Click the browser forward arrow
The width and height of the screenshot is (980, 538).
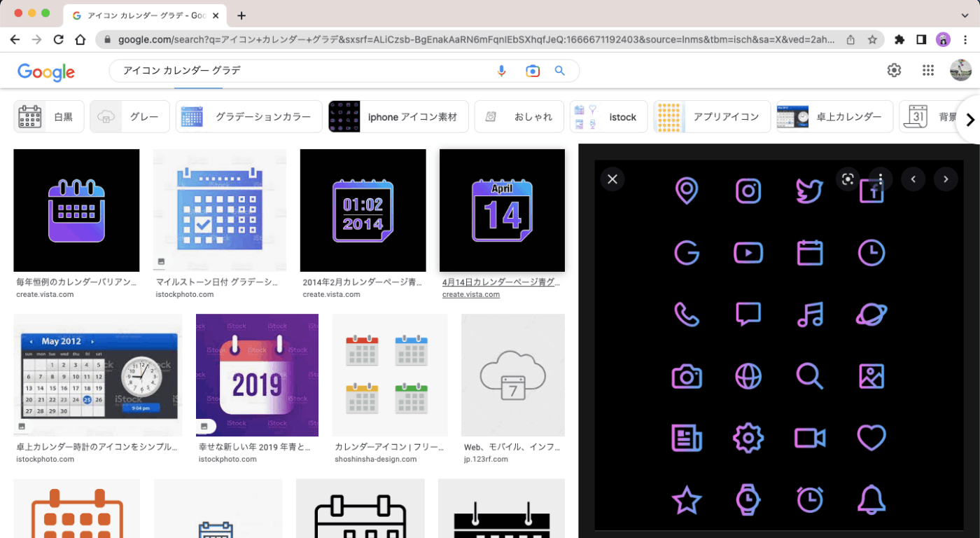pyautogui.click(x=36, y=40)
